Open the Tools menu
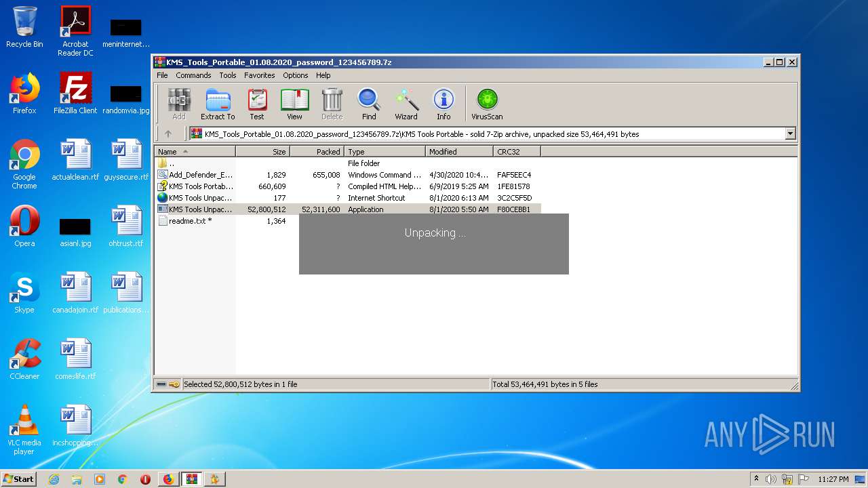 (228, 75)
